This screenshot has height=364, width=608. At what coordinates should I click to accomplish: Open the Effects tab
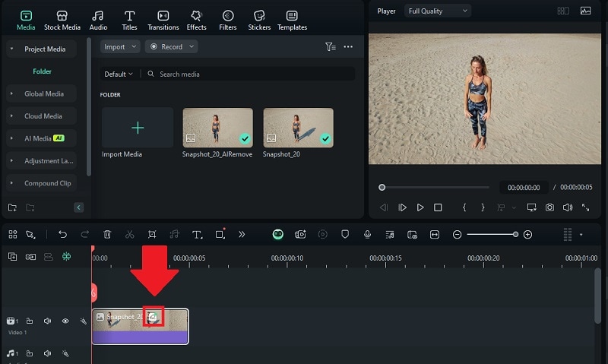pos(196,21)
